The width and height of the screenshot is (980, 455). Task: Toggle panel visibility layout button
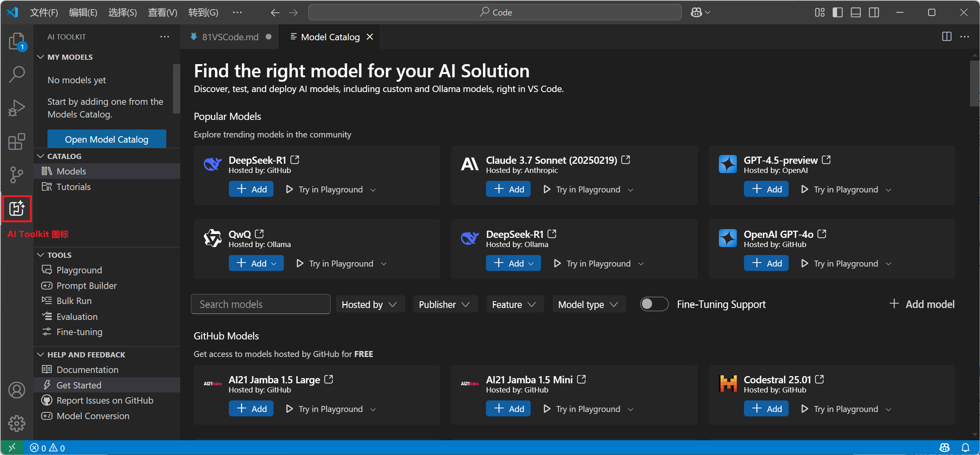tap(856, 12)
